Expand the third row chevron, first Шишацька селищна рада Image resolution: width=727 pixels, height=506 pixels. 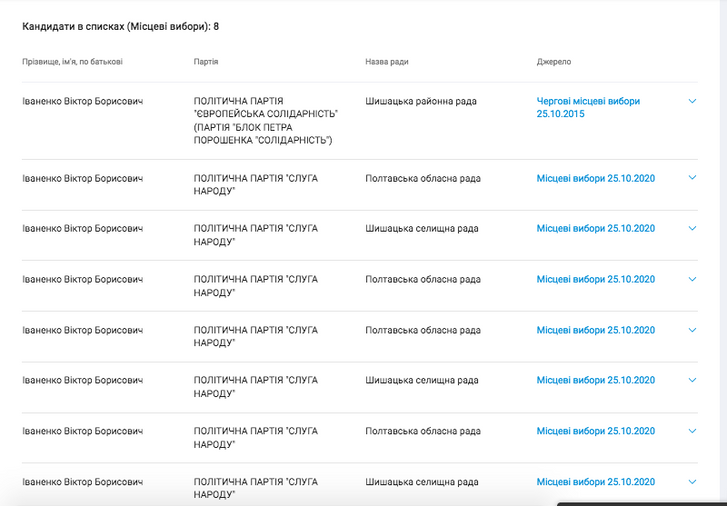coord(692,228)
